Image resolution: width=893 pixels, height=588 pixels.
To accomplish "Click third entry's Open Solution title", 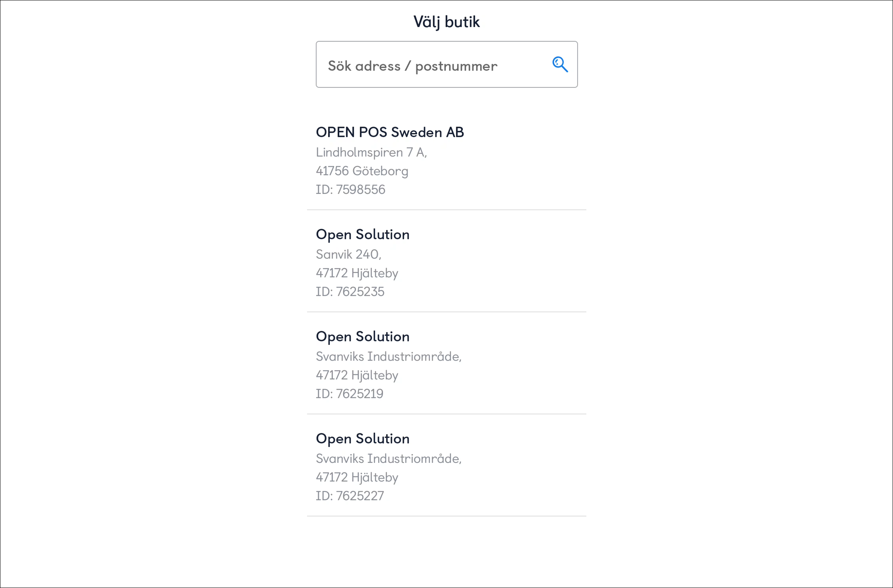I will pos(363,337).
